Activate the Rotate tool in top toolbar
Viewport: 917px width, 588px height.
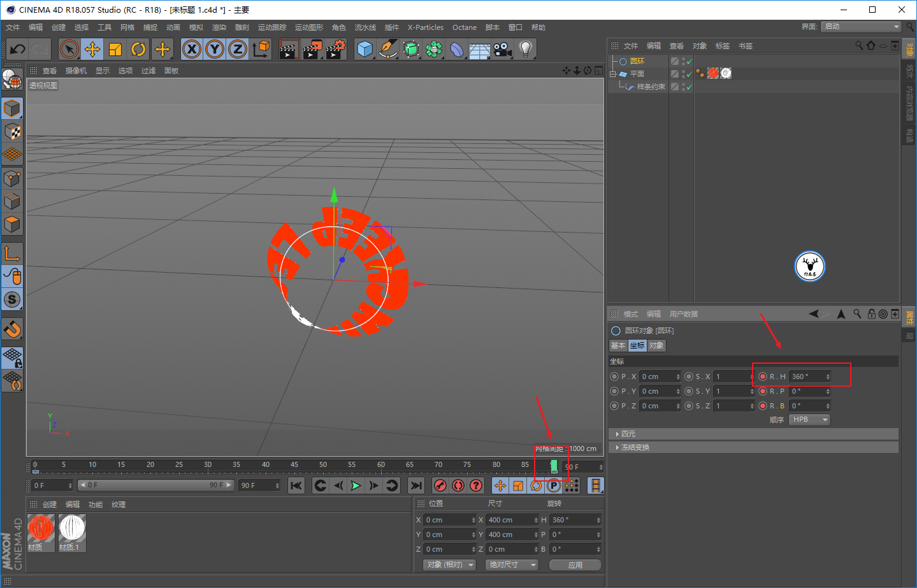pos(138,49)
